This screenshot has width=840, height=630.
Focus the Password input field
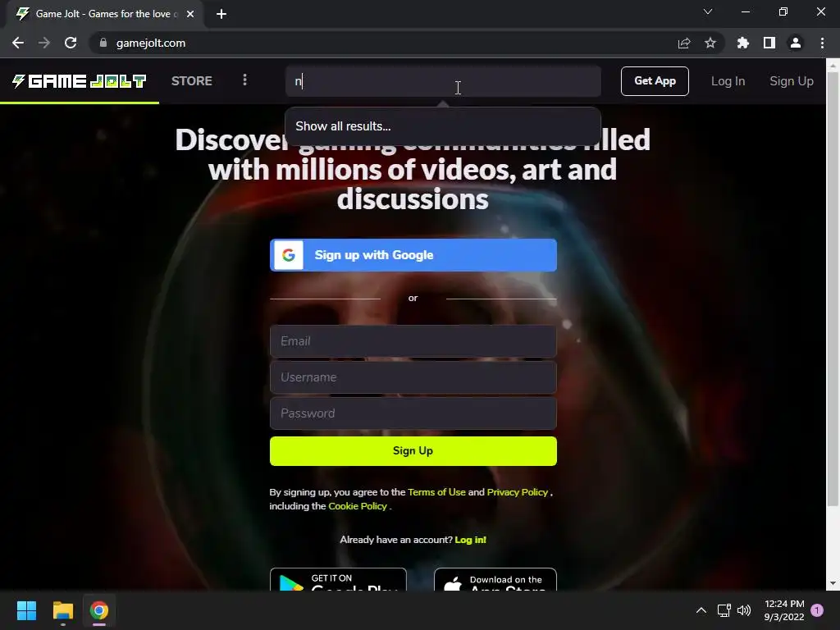click(x=413, y=413)
